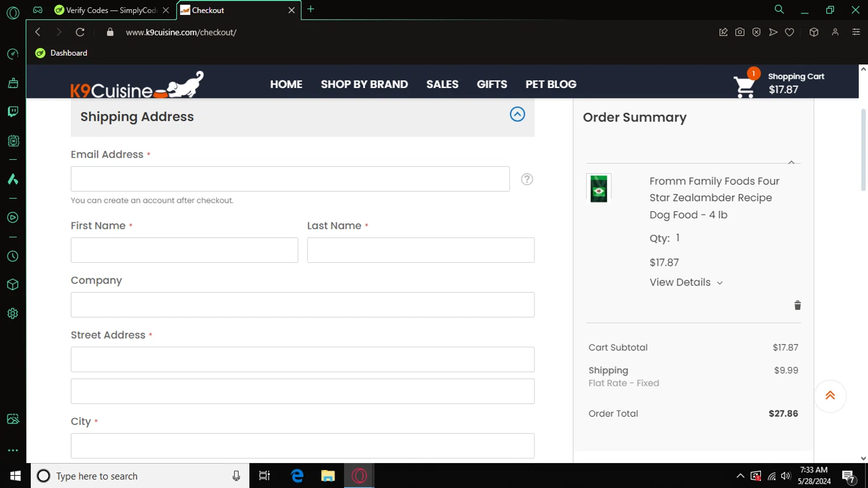This screenshot has height=488, width=868.
Task: Open the PET BLOG menu item
Action: click(551, 85)
